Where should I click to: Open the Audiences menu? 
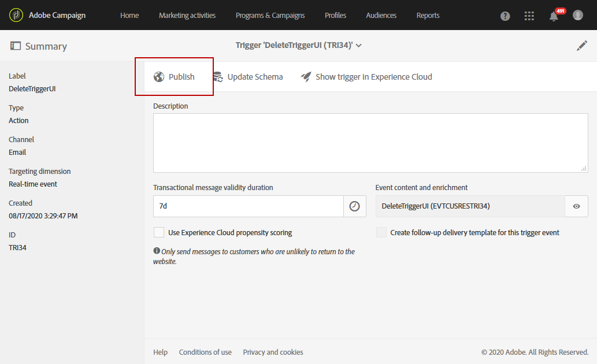381,15
